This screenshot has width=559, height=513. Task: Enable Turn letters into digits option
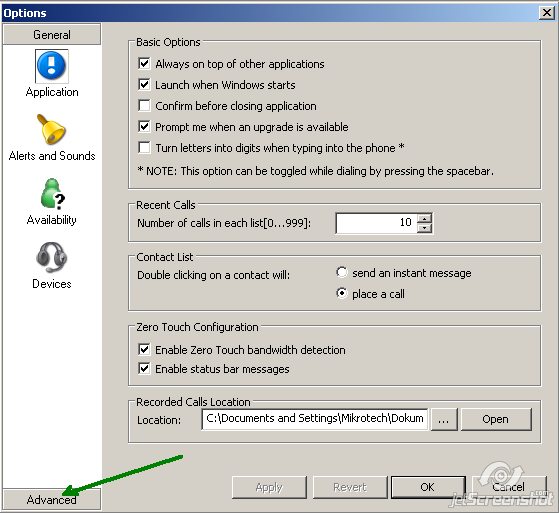[x=144, y=148]
